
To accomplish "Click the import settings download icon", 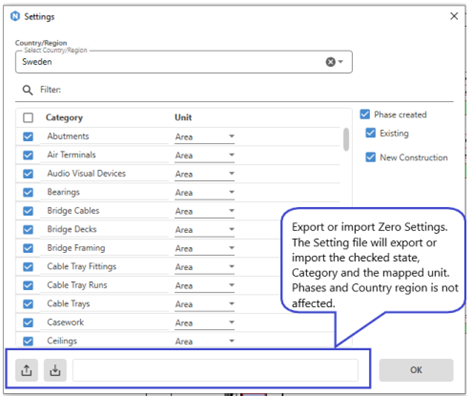I will point(55,370).
